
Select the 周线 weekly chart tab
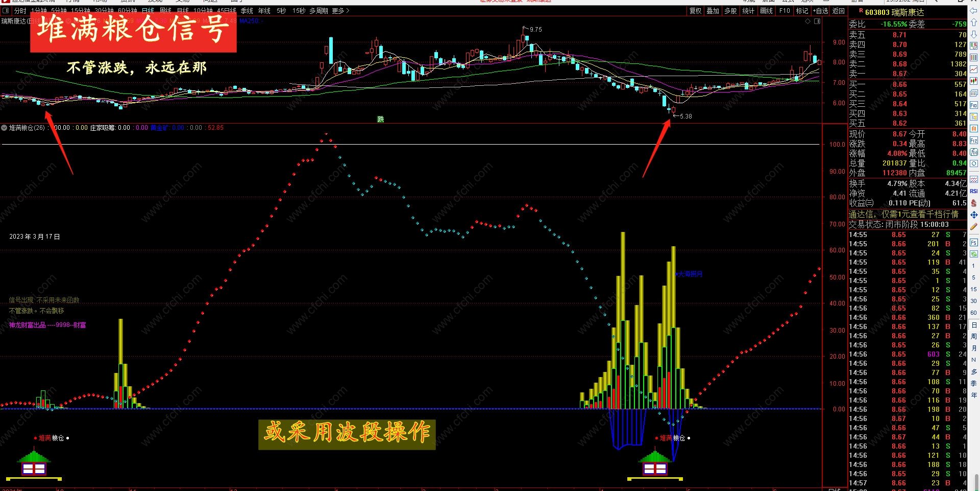165,10
